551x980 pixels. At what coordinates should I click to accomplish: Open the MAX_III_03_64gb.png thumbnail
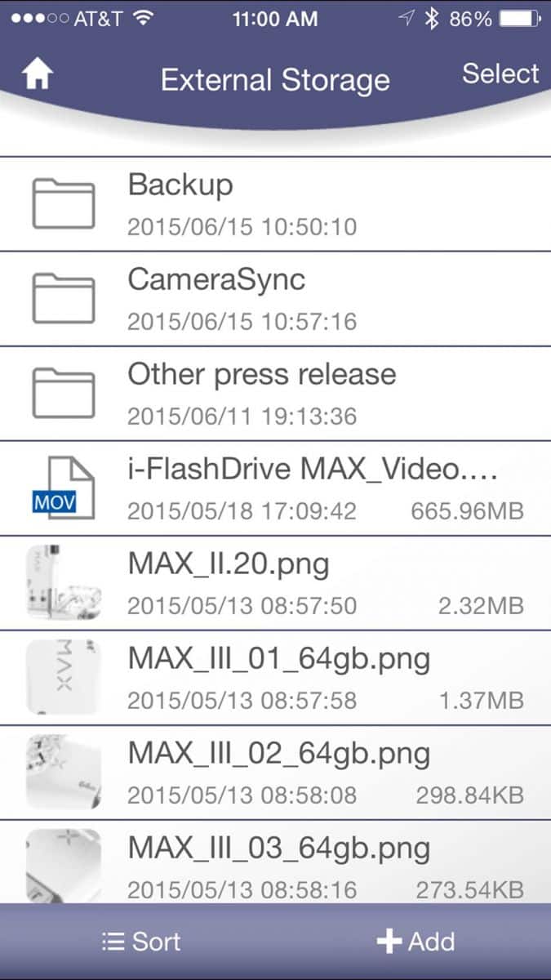click(63, 866)
